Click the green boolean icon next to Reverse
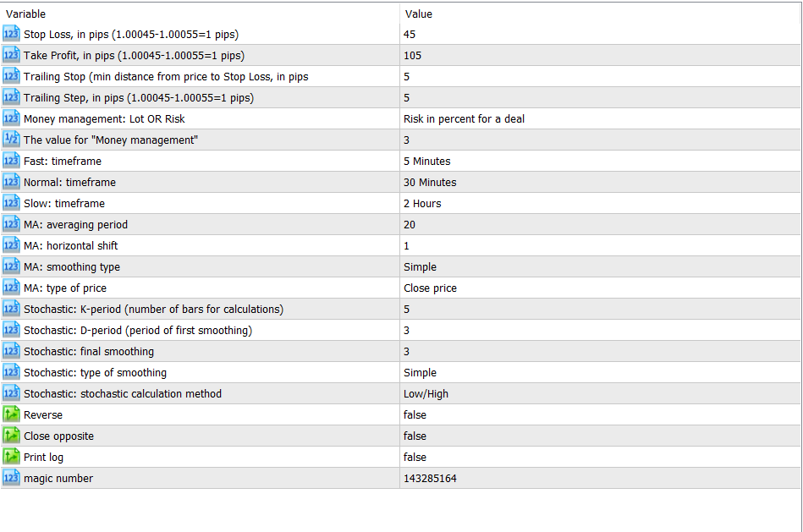 [11, 414]
